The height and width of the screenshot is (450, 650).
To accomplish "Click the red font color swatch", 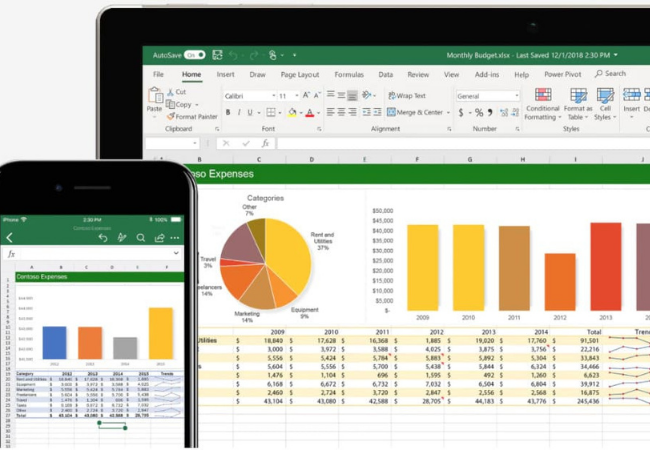I will point(309,112).
